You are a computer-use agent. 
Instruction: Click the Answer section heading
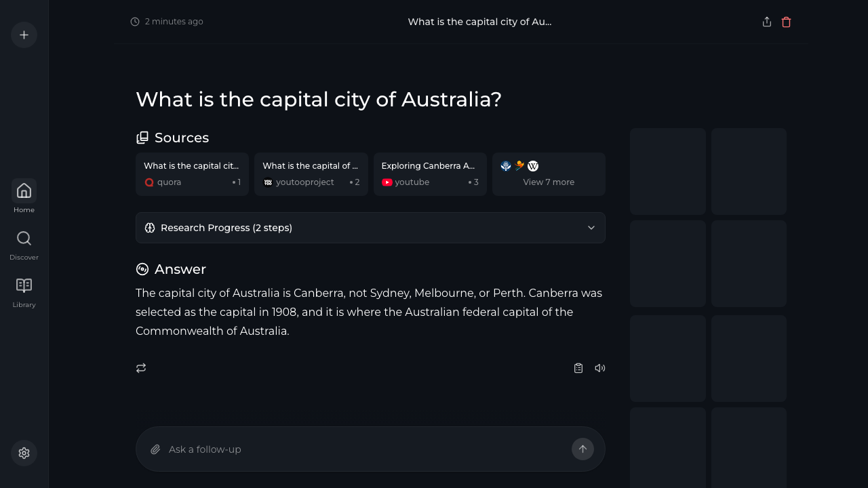click(x=171, y=269)
